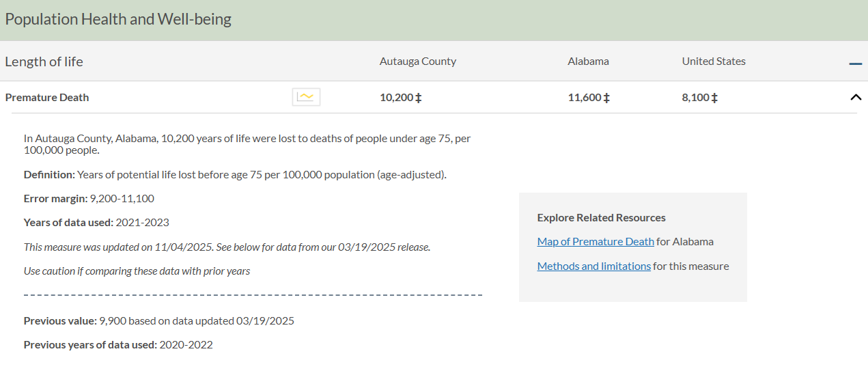
Task: Open the Methods and limitations link
Action: (x=593, y=266)
